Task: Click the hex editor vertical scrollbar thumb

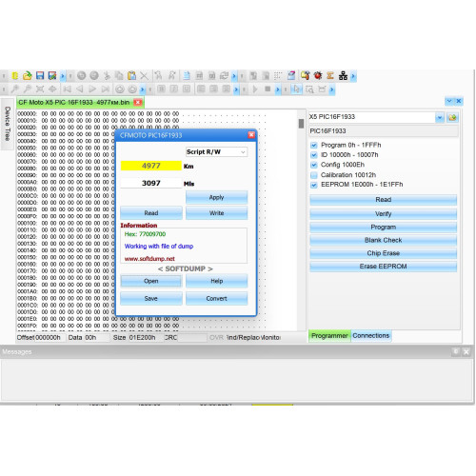Action: [x=301, y=124]
